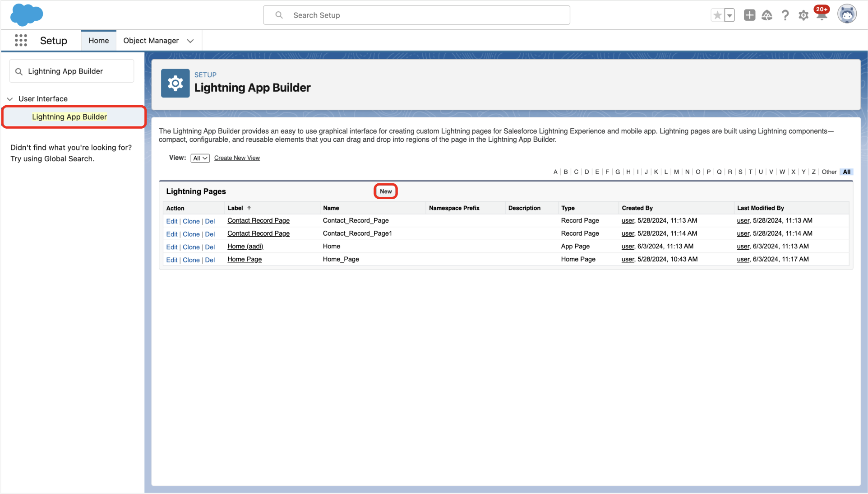Clone the Home Page row
Viewport: 868px width, 494px height.
pyautogui.click(x=191, y=260)
